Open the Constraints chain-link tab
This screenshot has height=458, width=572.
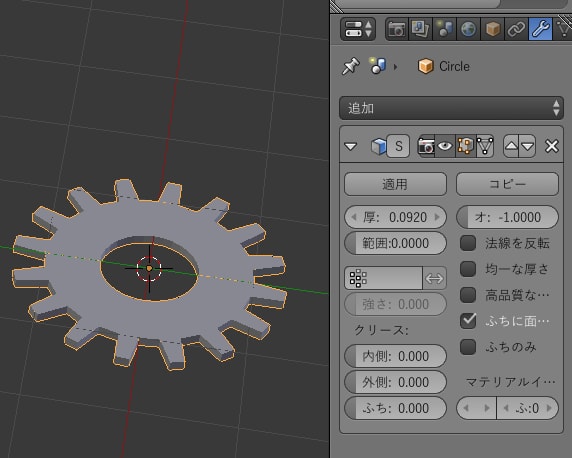[516, 29]
